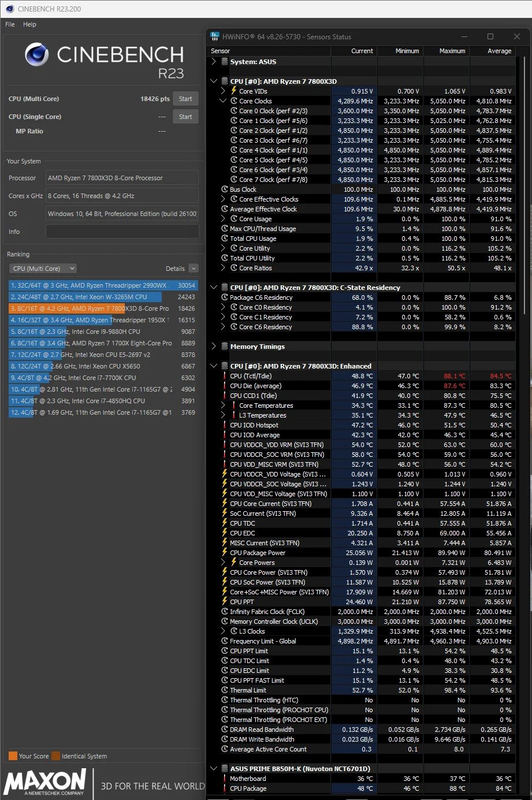
Task: Click the CPU VDDCR_VDD Voltage bolt icon
Action: click(225, 474)
